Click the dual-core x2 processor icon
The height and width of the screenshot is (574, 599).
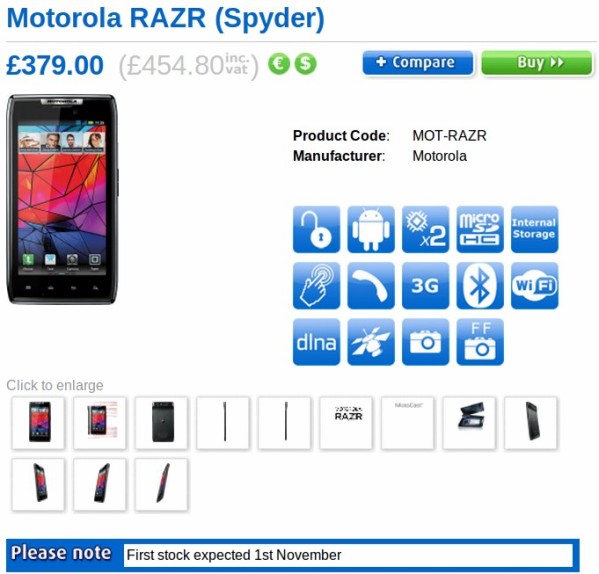(426, 230)
